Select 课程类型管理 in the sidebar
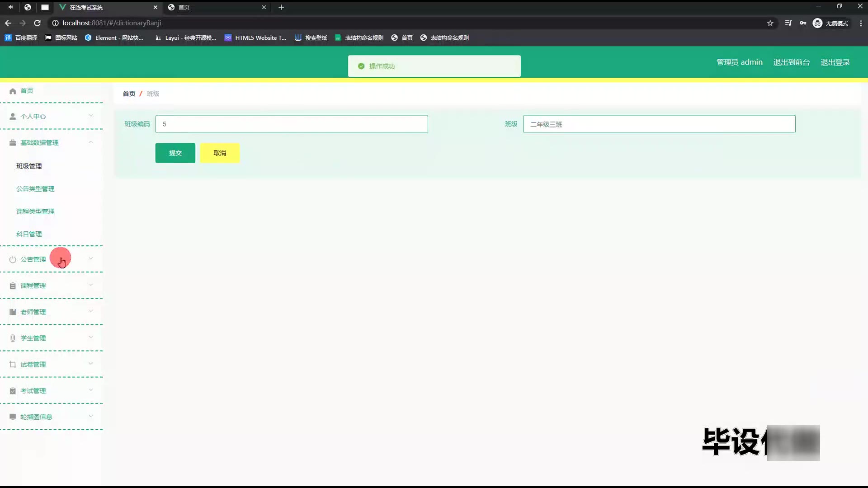The height and width of the screenshot is (488, 868). tap(35, 211)
